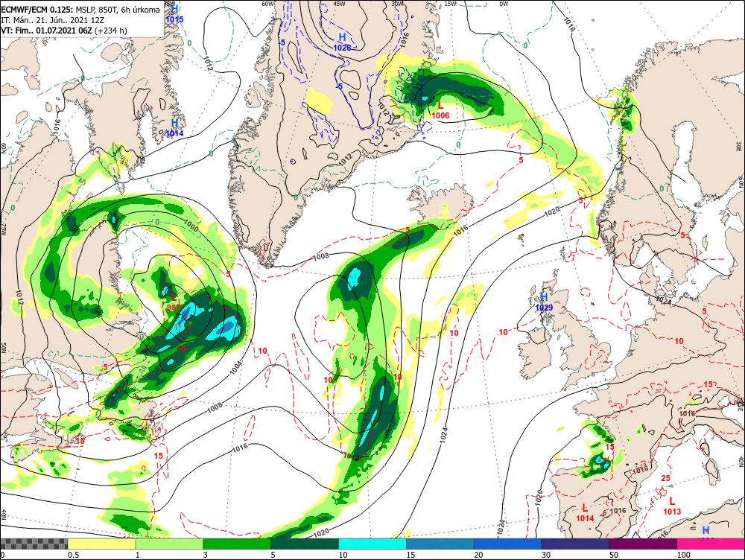Click the 'ECMWF/ECM 0.125: MSLP, 850T, 6h úrkoma' title
The height and width of the screenshot is (560, 745).
(x=80, y=10)
